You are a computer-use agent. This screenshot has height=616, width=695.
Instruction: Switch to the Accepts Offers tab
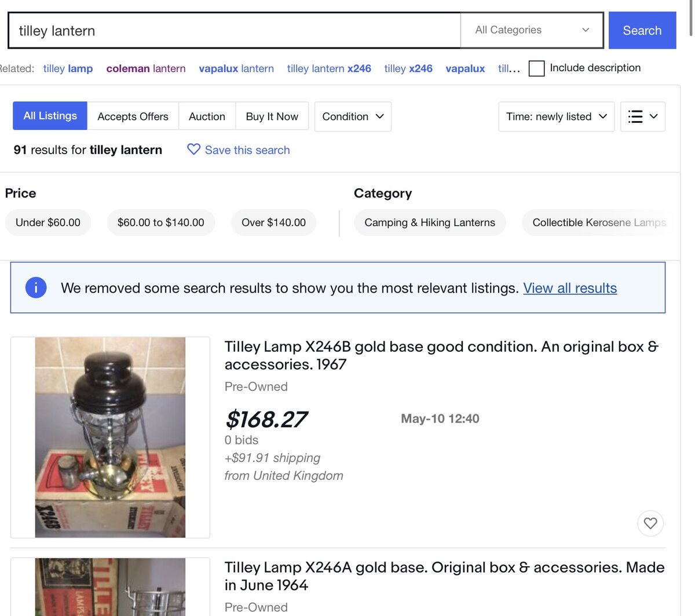[x=133, y=116]
